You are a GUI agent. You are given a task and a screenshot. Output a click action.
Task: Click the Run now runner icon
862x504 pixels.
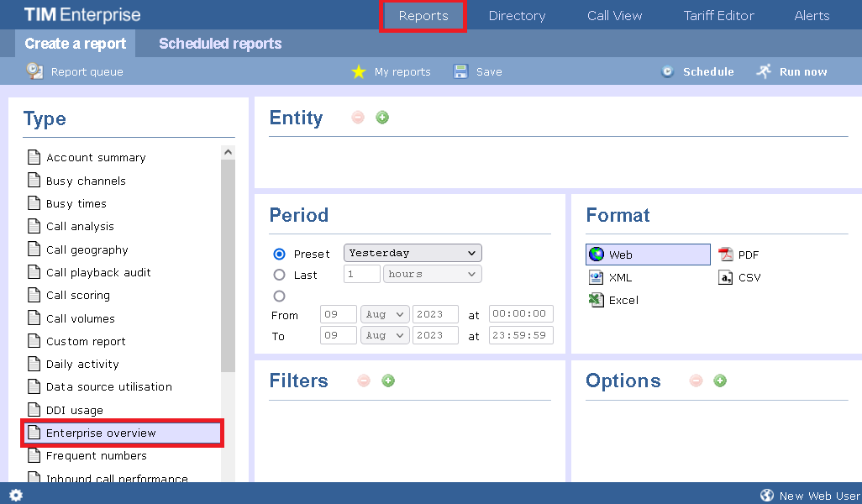pyautogui.click(x=763, y=71)
